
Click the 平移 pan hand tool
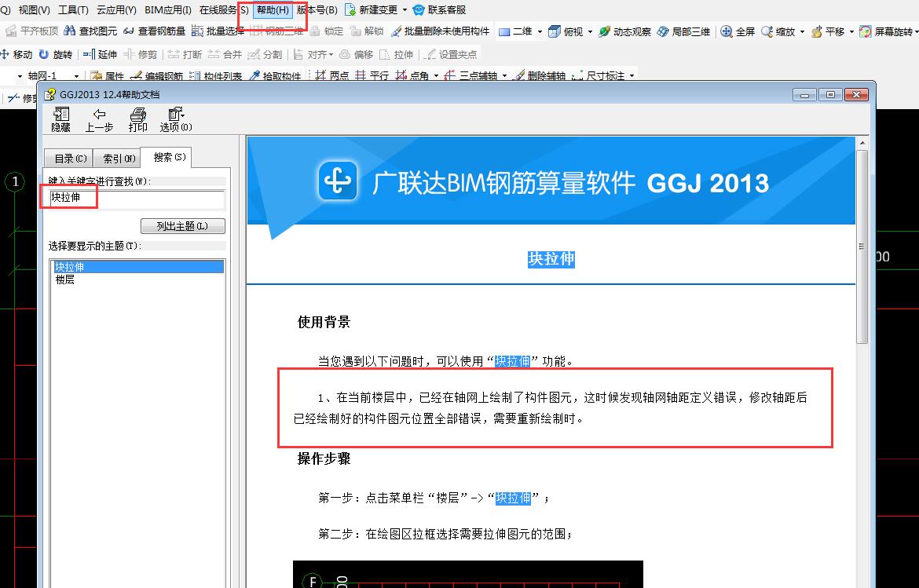828,31
